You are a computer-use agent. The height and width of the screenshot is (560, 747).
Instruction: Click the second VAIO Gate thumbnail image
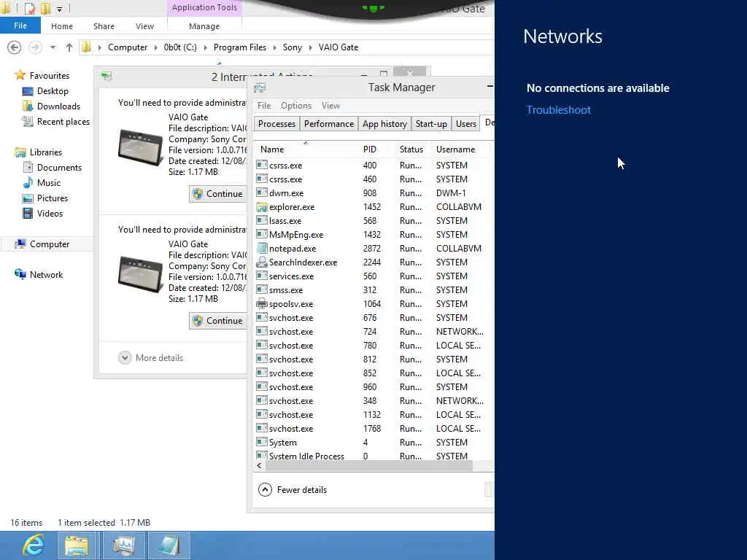point(140,274)
